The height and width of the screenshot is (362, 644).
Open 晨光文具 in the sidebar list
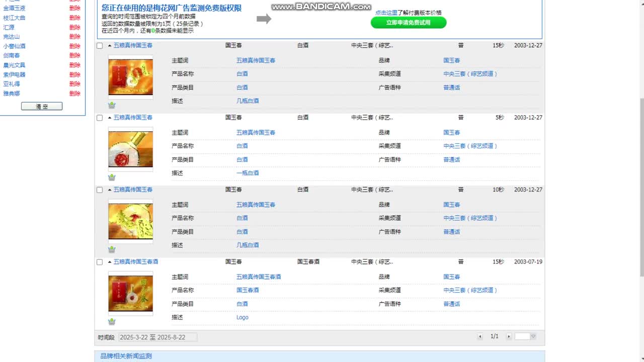tap(14, 65)
